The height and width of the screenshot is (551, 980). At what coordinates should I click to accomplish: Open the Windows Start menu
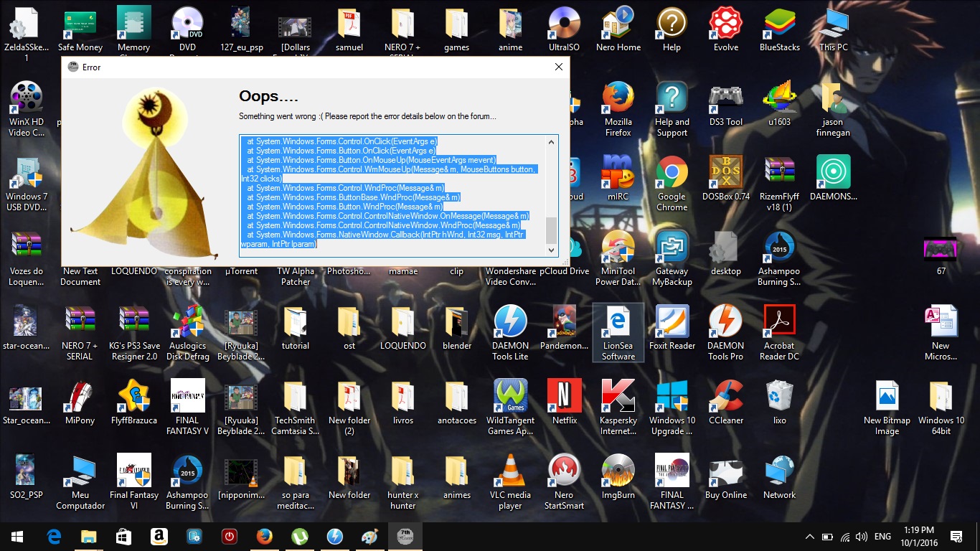pos(17,537)
